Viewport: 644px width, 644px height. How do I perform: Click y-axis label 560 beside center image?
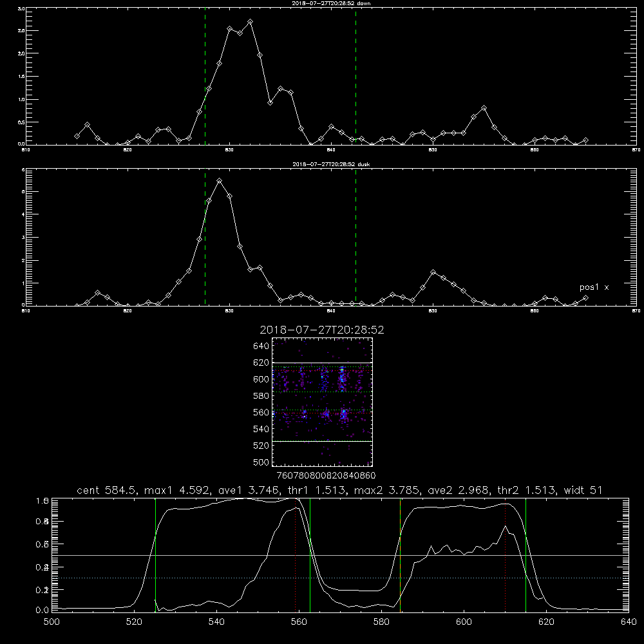click(x=261, y=412)
